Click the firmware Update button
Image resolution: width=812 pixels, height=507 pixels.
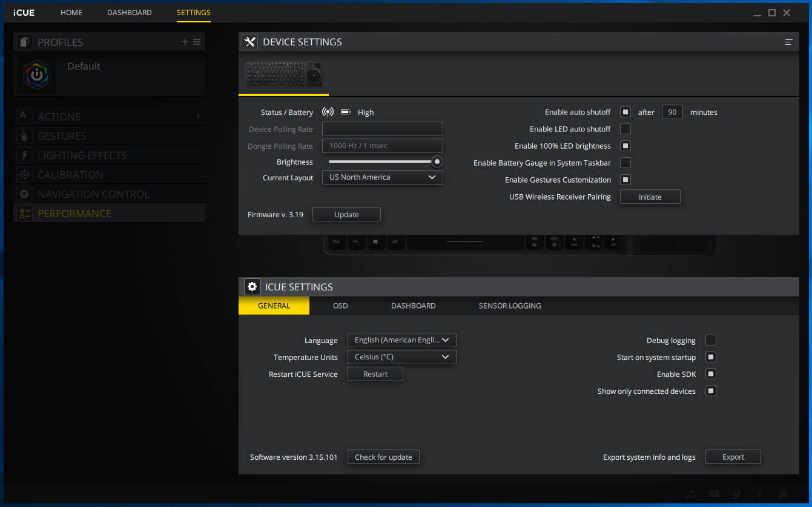[346, 215]
